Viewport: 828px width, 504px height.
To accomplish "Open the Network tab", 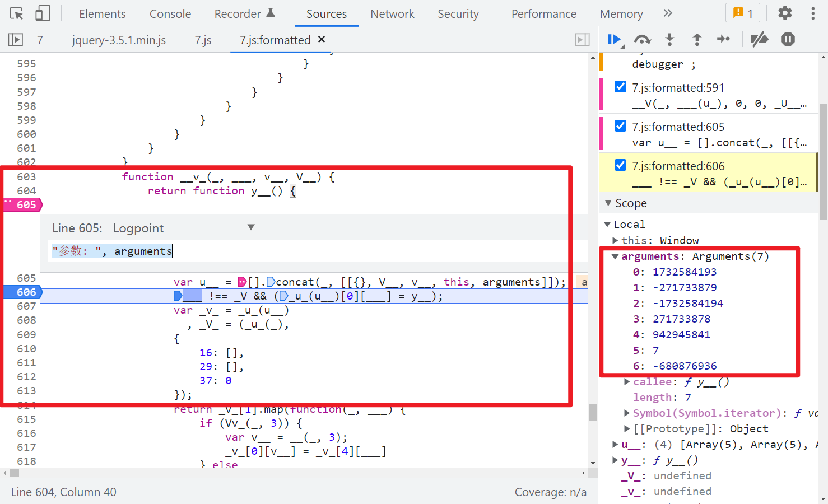I will click(392, 14).
